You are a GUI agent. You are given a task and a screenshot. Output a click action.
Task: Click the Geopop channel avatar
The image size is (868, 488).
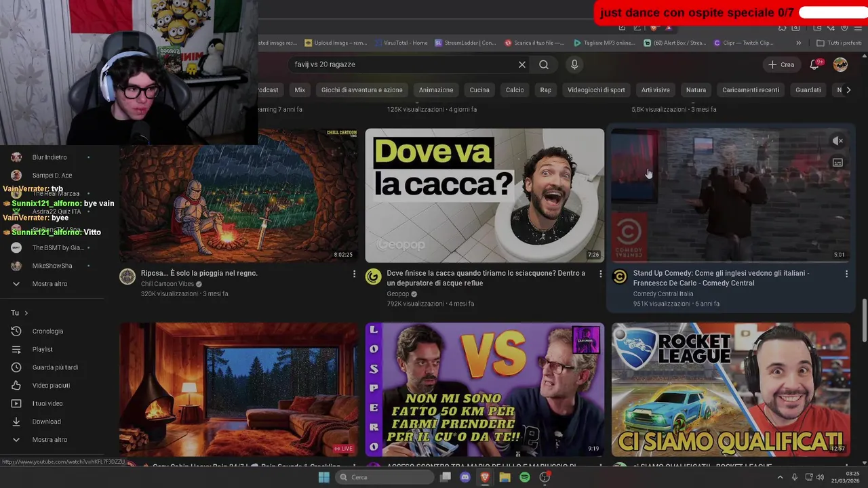pos(374,276)
